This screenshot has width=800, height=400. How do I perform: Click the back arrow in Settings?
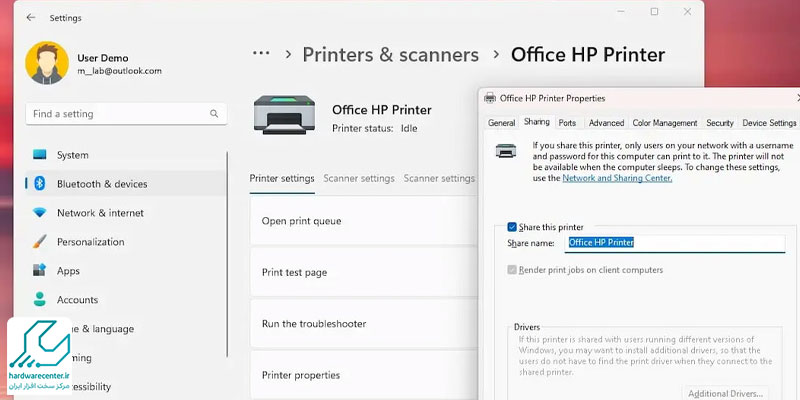31,17
